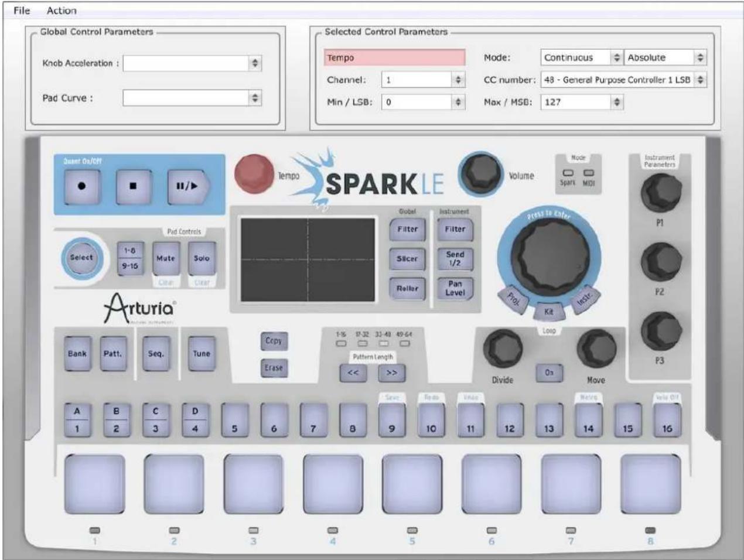Click step button C/3

click(x=155, y=421)
